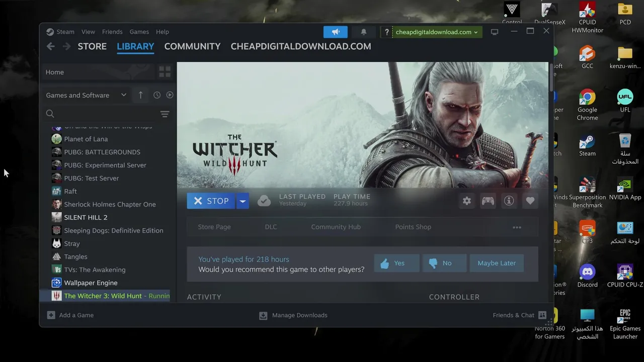Open Google Chrome desktop shortcut
This screenshot has width=644, height=362.
[587, 105]
